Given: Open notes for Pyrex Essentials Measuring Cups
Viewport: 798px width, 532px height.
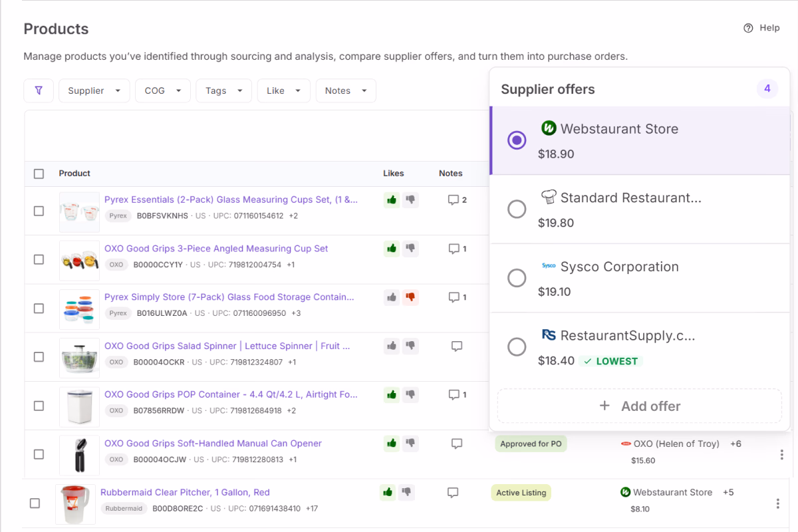Looking at the screenshot, I should 457,200.
